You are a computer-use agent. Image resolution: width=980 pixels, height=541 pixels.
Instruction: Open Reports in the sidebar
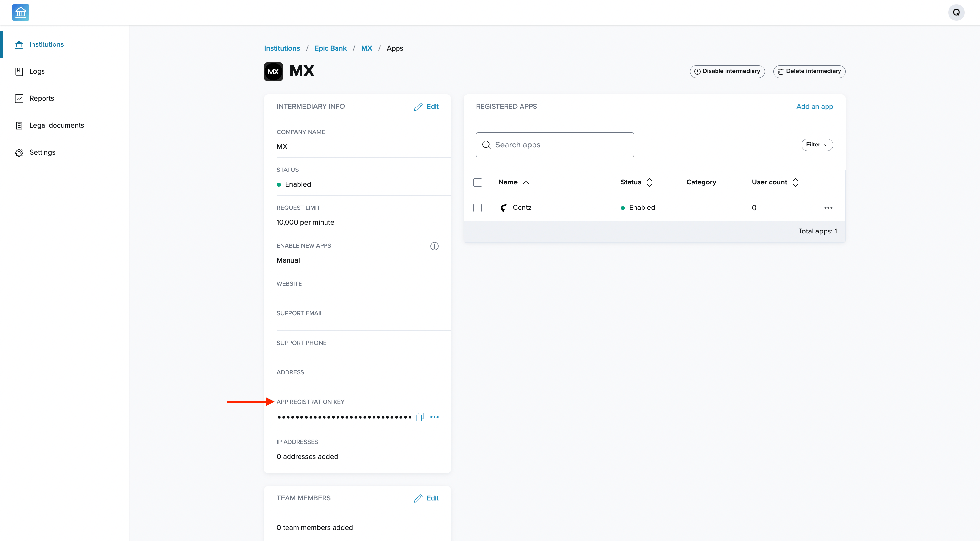point(42,99)
